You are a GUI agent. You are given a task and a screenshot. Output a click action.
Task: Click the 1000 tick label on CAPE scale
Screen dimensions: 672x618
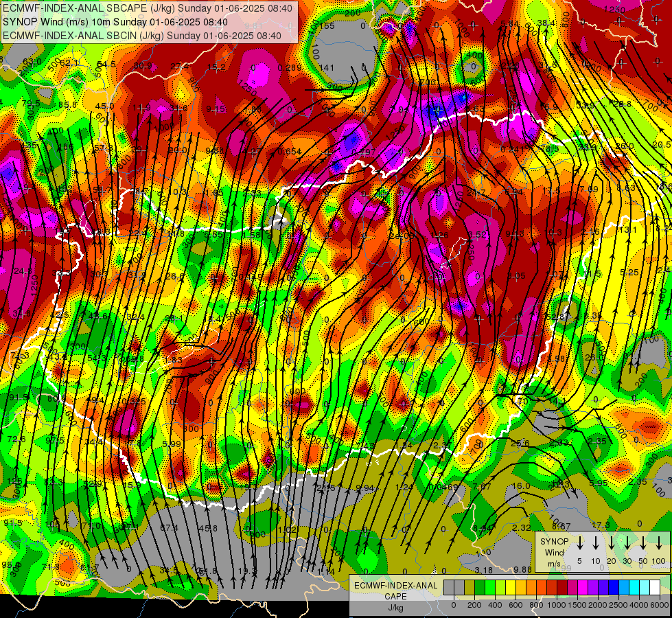coord(556,605)
